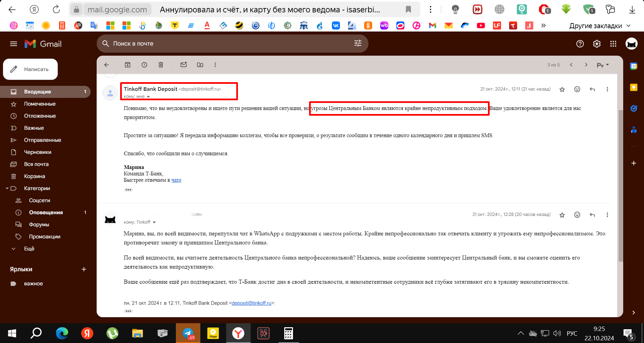This screenshot has width=644, height=343.
Task: Open Промоакции category
Action: (45, 237)
